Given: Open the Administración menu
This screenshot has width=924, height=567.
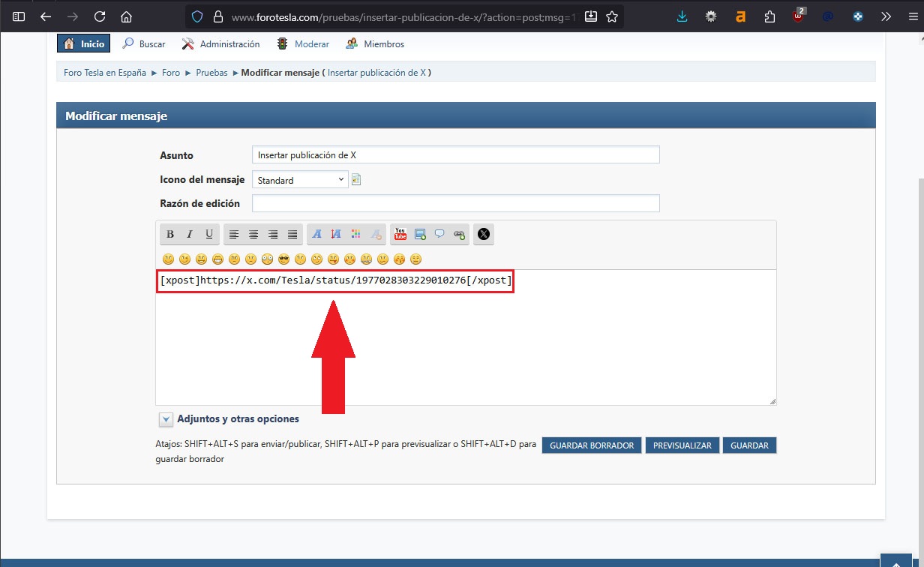Looking at the screenshot, I should 221,44.
